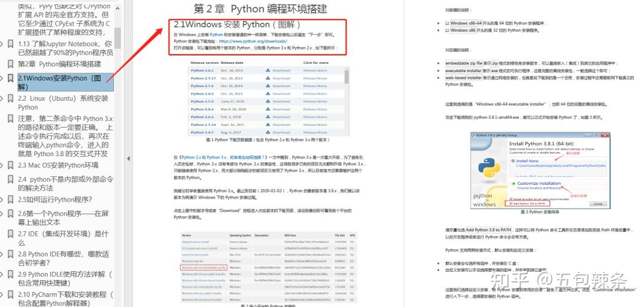Click Python 3.8.1 version link in table
The height and width of the screenshot is (307, 644).
[202, 70]
